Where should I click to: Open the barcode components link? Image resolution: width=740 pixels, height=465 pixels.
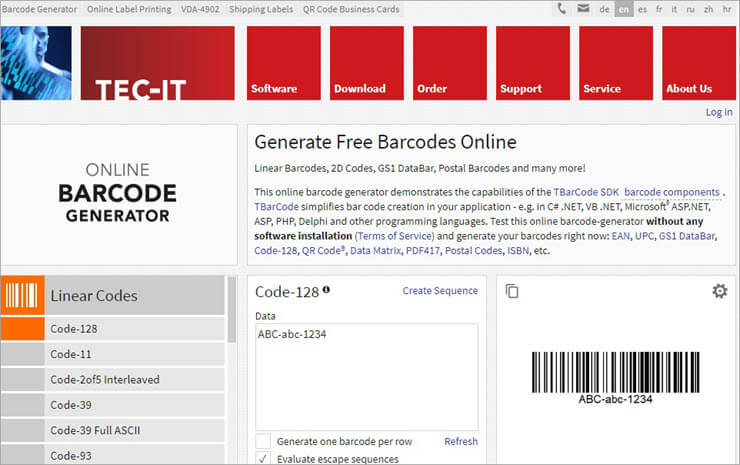click(672, 192)
